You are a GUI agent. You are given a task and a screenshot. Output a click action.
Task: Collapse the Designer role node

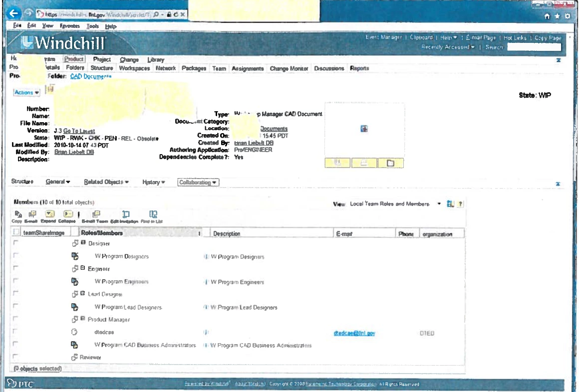(x=83, y=242)
